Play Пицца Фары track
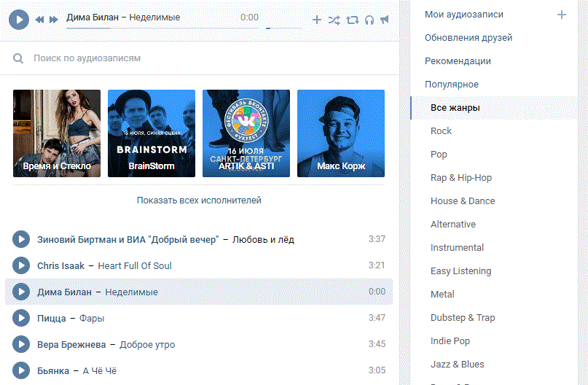This screenshot has width=588, height=385. coord(21,318)
